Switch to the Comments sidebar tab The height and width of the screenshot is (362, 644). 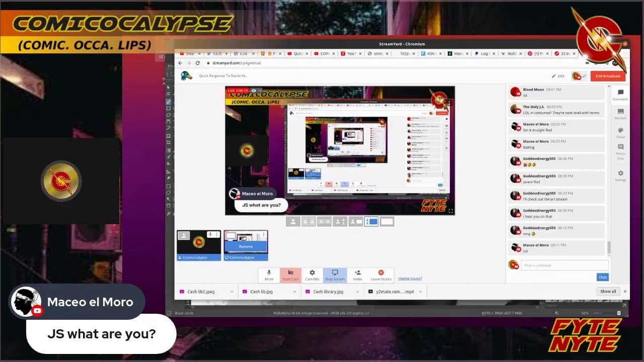pos(620,95)
